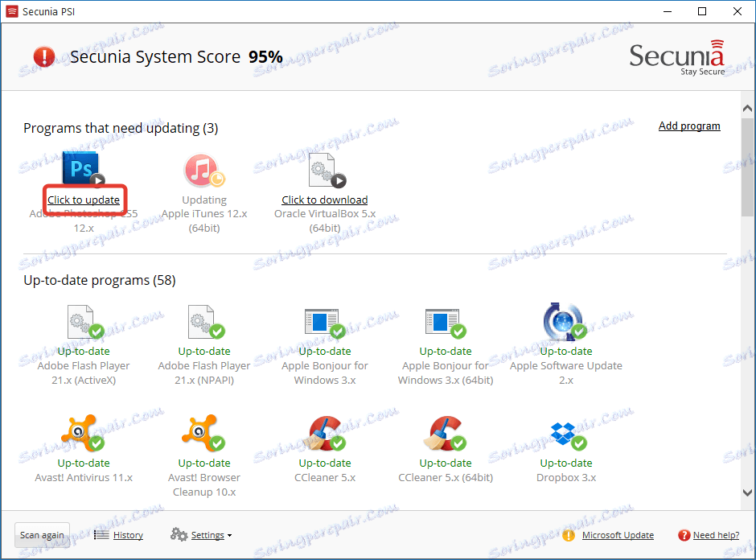
Task: Open the Settings dropdown menu
Action: [x=212, y=535]
